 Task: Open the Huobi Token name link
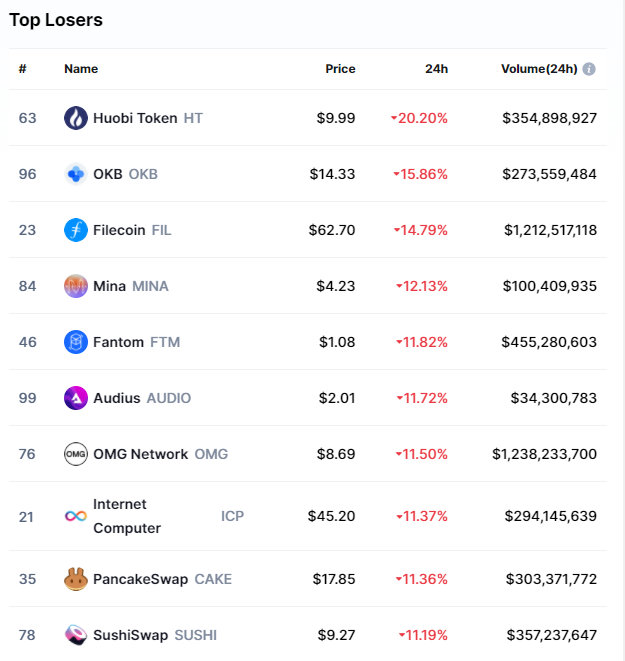135,118
